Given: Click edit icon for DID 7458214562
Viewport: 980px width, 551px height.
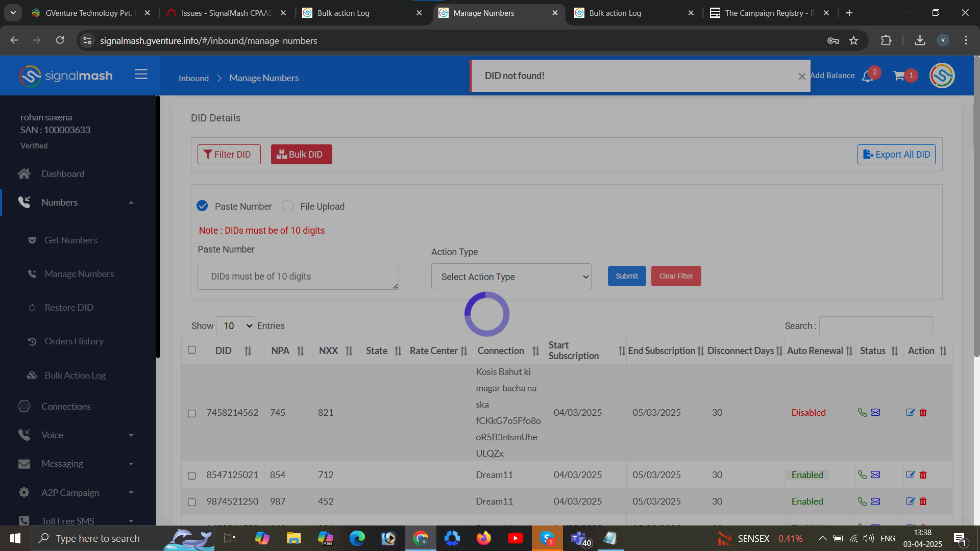Looking at the screenshot, I should (x=910, y=412).
